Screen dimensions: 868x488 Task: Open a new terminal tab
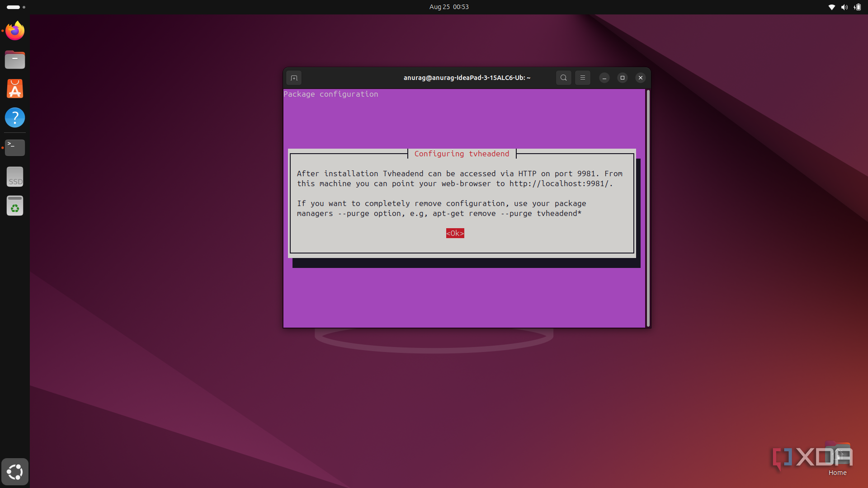tap(294, 78)
